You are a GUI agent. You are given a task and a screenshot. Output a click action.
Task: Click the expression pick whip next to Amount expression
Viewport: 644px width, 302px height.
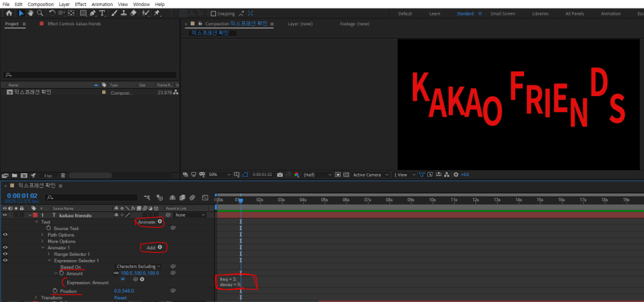pyautogui.click(x=135, y=279)
